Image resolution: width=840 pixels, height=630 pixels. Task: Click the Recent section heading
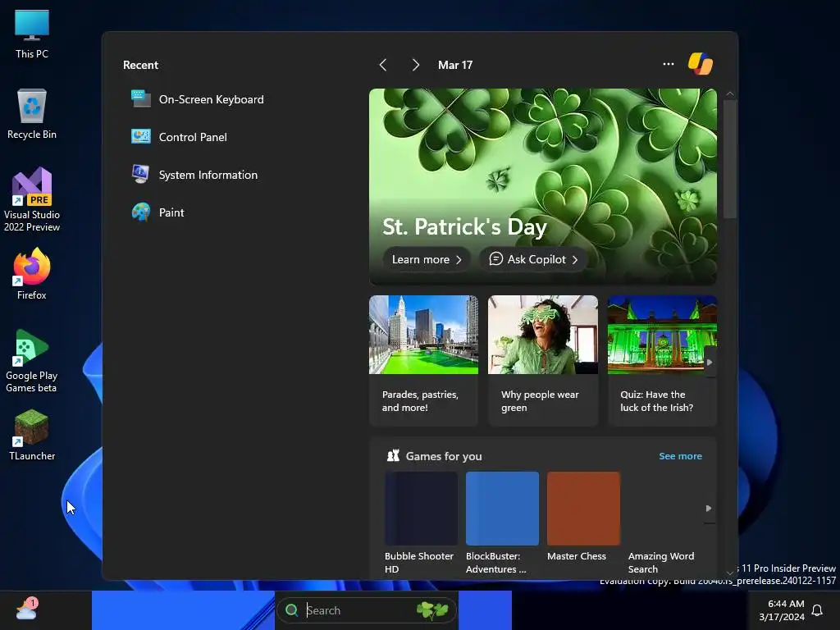pos(140,65)
